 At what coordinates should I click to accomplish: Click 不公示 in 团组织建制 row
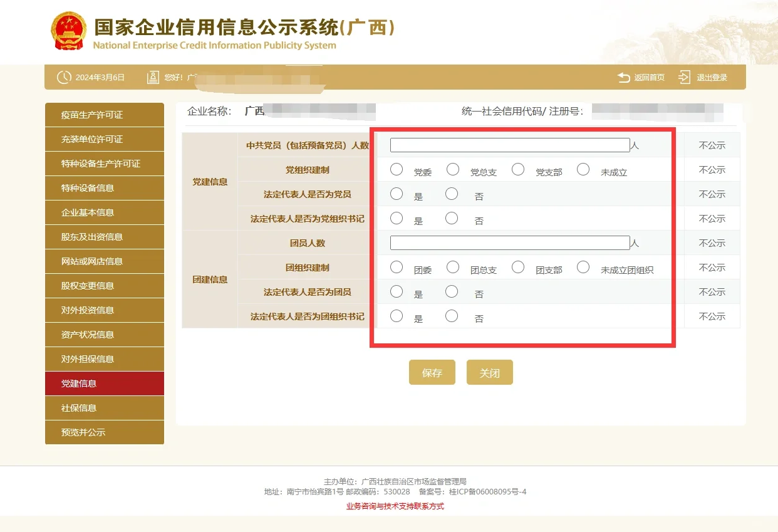712,268
